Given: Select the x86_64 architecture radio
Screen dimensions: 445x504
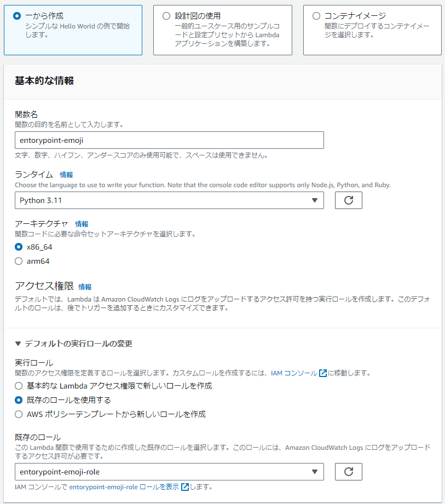Looking at the screenshot, I should click(19, 247).
